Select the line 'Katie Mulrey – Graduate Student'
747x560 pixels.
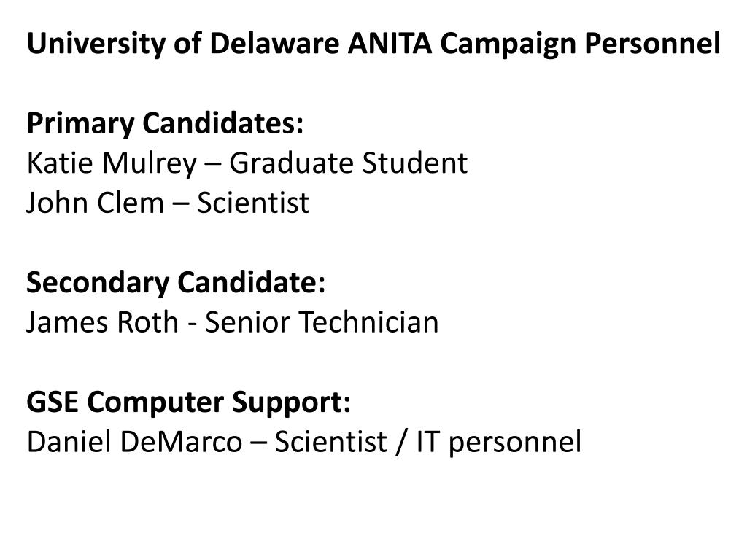(x=247, y=163)
